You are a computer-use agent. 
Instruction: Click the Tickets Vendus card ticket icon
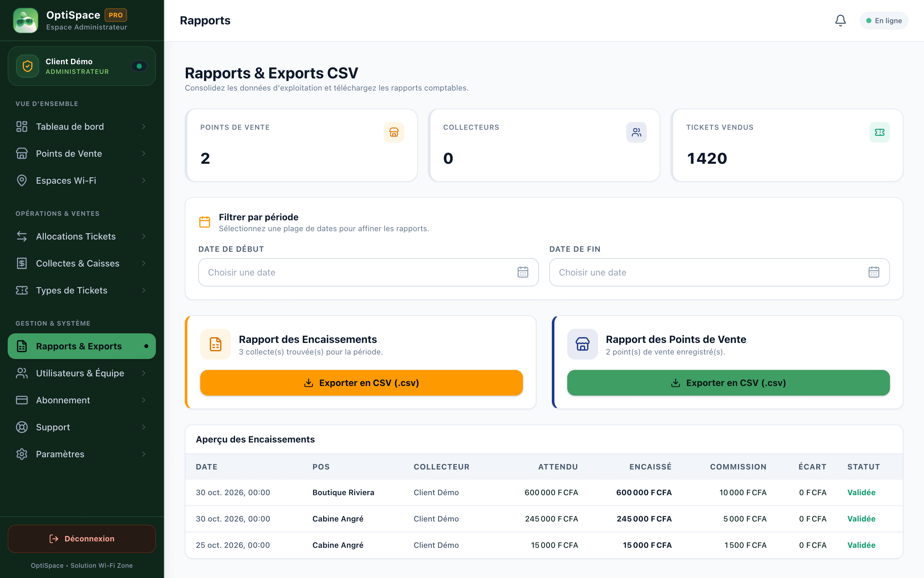click(879, 132)
